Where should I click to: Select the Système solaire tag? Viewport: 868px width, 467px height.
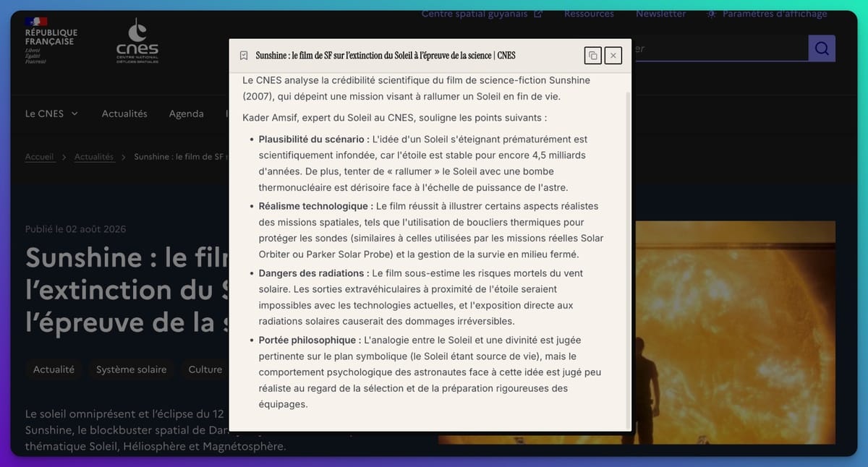pos(132,369)
